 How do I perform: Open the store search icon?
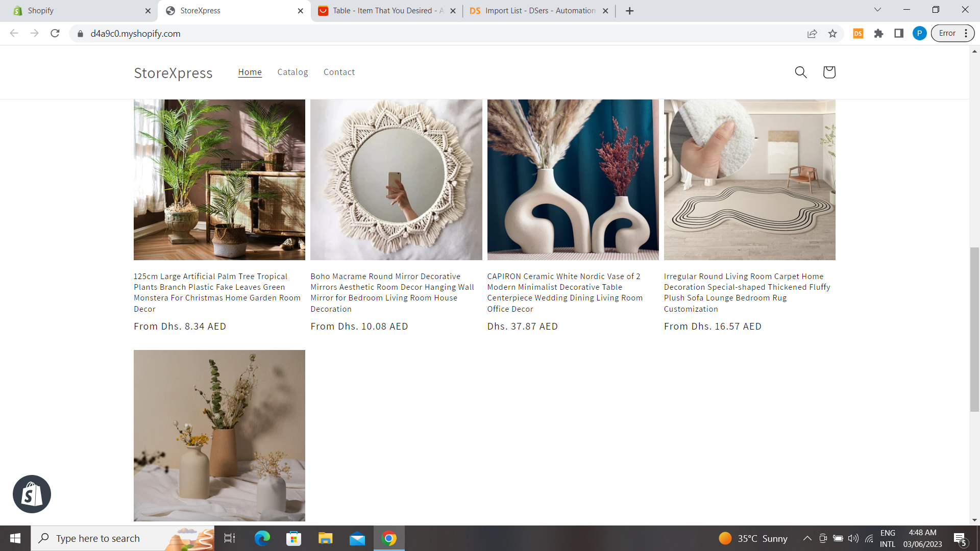800,72
